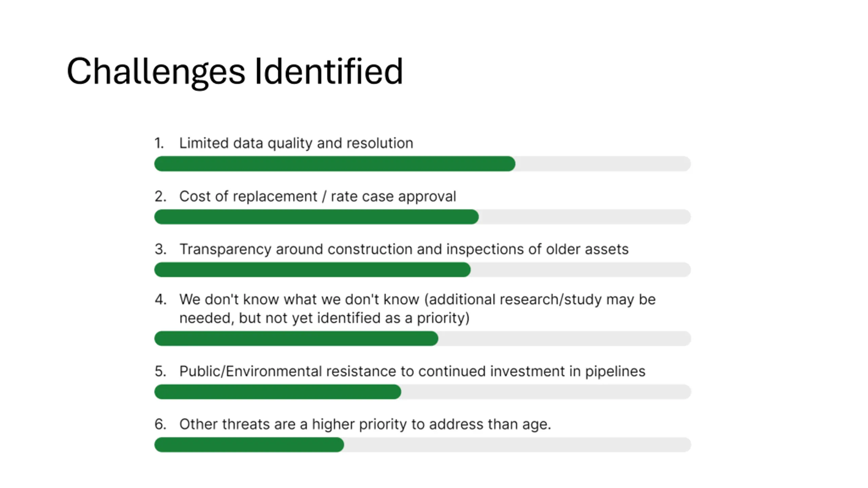Viewport: 868px width, 488px height.
Task: Click the "Challenges Identified" slide title
Action: click(x=235, y=72)
